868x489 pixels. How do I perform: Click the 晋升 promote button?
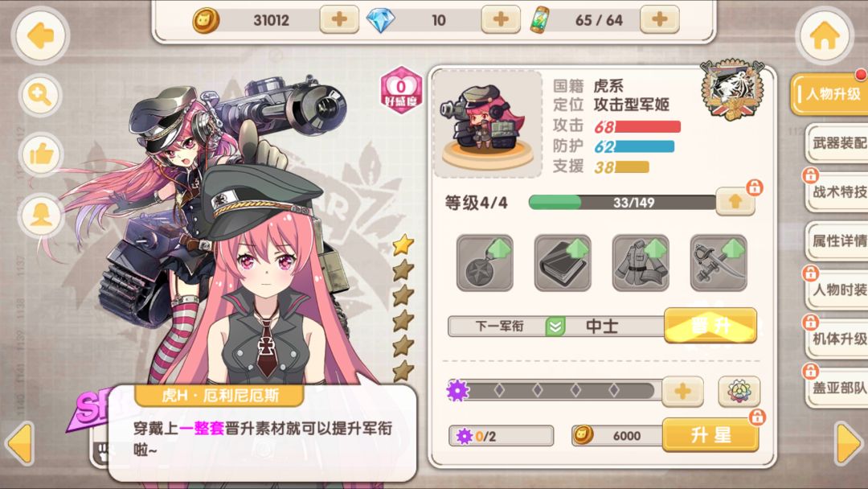pos(710,326)
